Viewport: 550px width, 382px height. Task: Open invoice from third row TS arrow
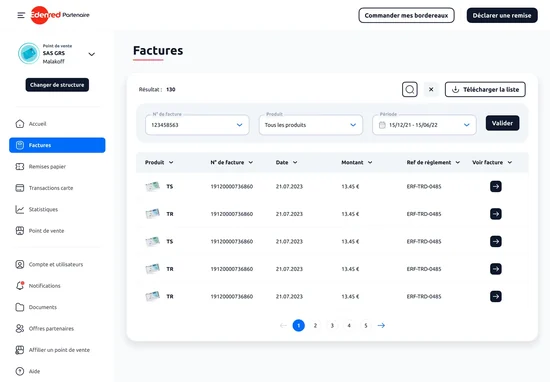[496, 241]
